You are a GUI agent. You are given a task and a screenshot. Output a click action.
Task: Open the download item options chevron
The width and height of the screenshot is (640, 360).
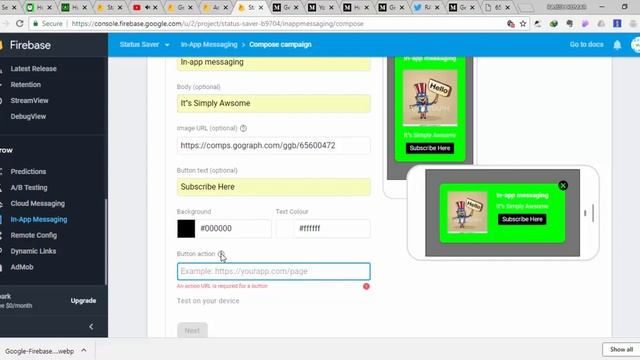[x=84, y=350]
